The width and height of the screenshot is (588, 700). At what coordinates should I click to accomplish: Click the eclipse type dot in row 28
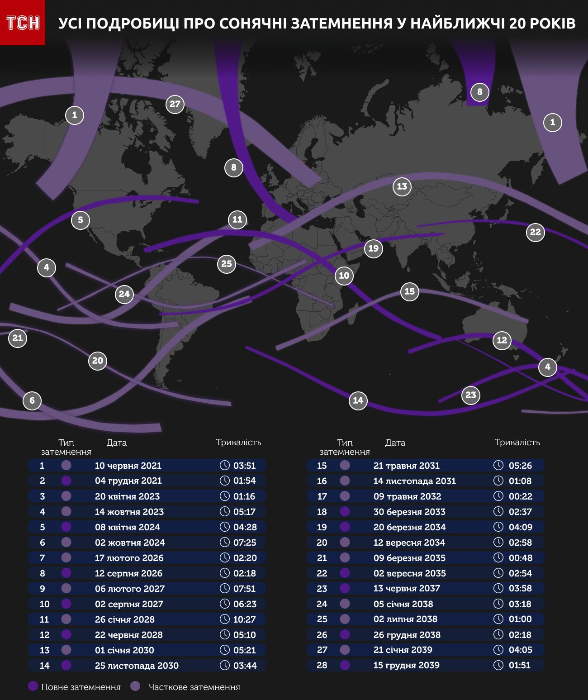point(345,665)
